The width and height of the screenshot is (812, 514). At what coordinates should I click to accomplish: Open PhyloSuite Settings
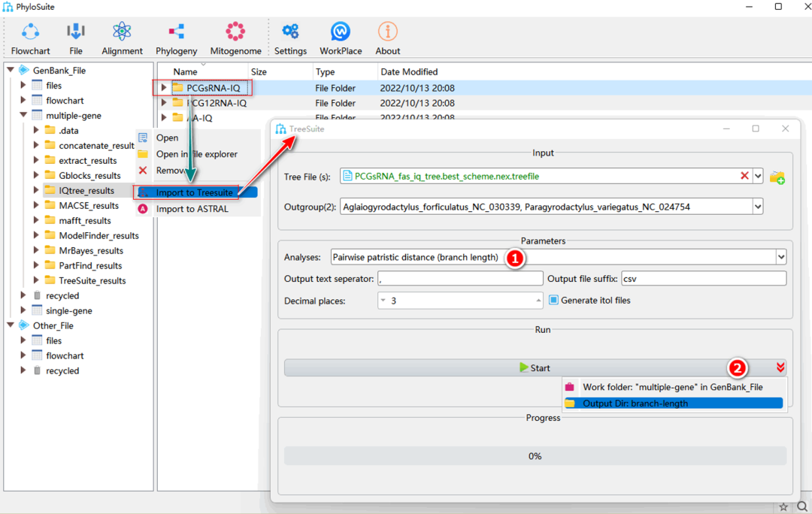coord(290,39)
